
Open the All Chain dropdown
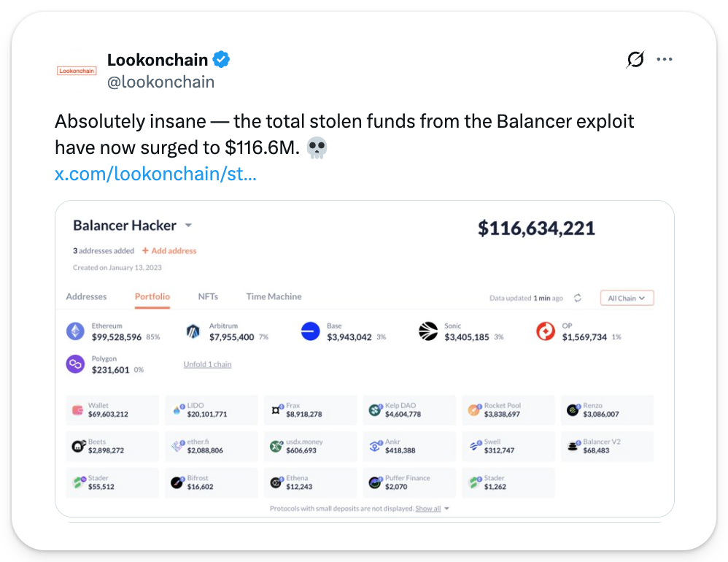[x=627, y=298]
